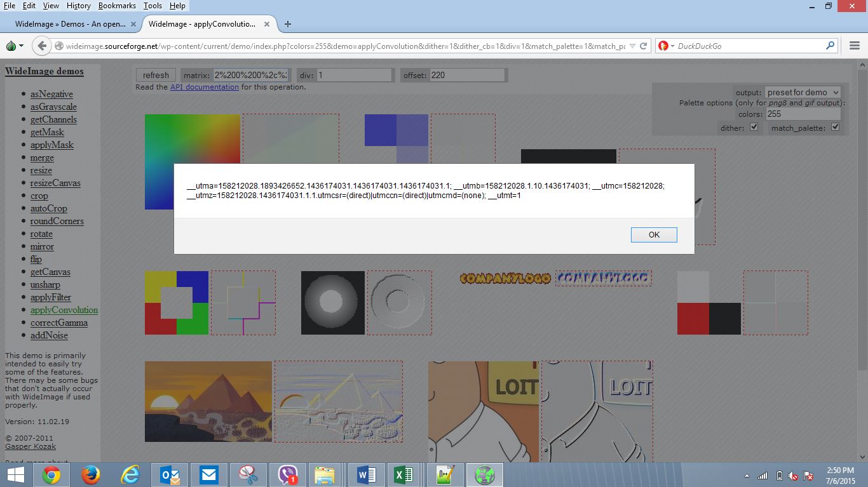Open the hamburger menu in the browser
Image resolution: width=868 pixels, height=487 pixels.
tap(855, 46)
